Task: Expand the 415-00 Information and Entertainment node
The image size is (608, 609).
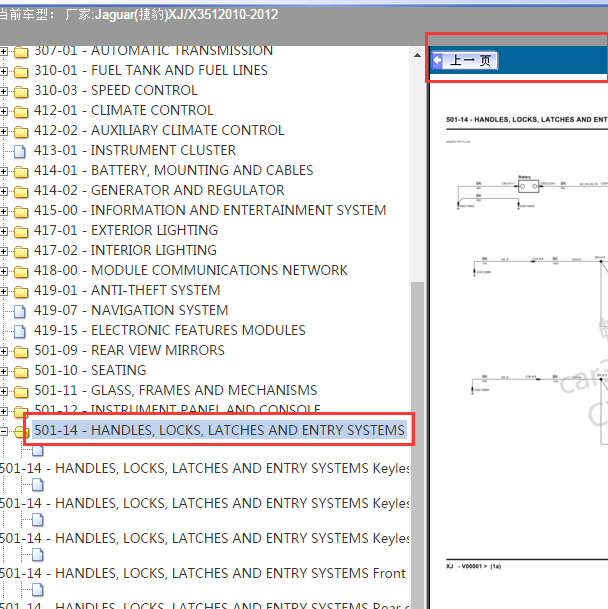Action: click(x=3, y=211)
